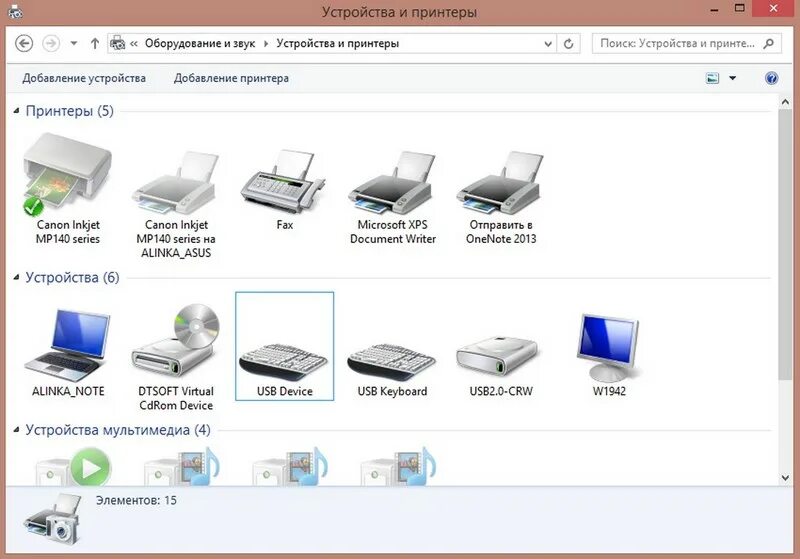Open the address bar history dropdown

pyautogui.click(x=548, y=44)
